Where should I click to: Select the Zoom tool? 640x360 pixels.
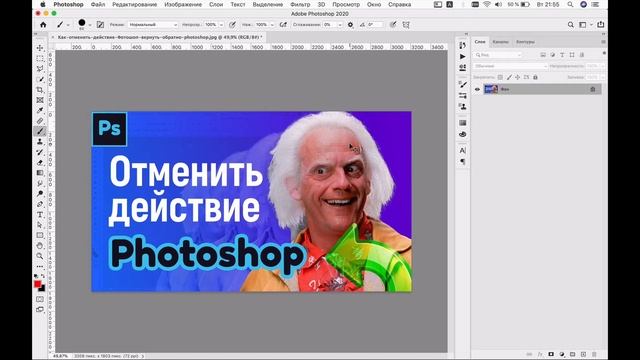tap(40, 256)
